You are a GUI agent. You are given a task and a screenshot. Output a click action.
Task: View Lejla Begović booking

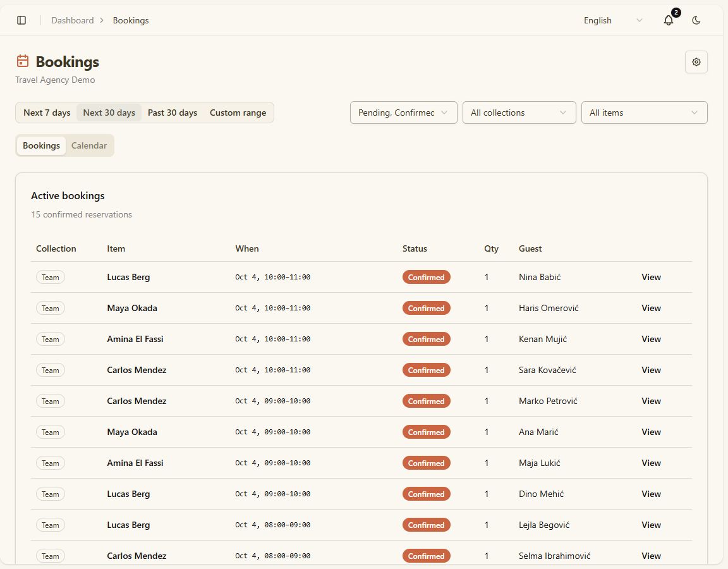click(651, 525)
